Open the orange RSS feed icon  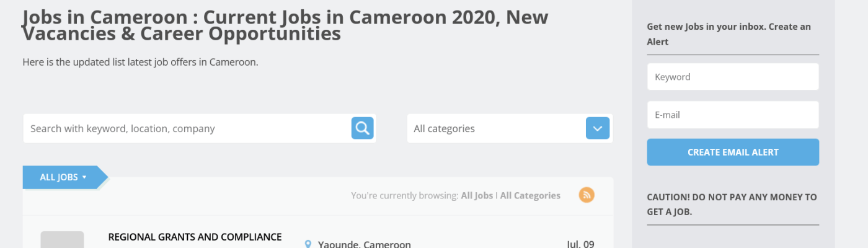(x=587, y=195)
